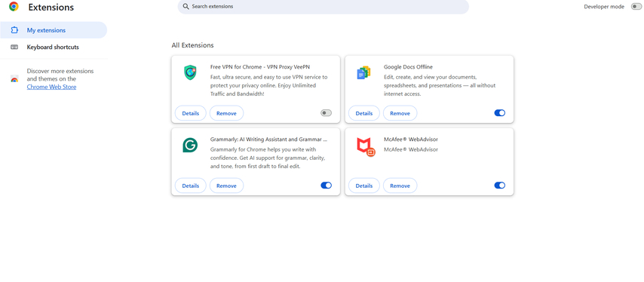Remove the Google Docs Offline extension
Image resolution: width=644 pixels, height=282 pixels.
(x=400, y=113)
